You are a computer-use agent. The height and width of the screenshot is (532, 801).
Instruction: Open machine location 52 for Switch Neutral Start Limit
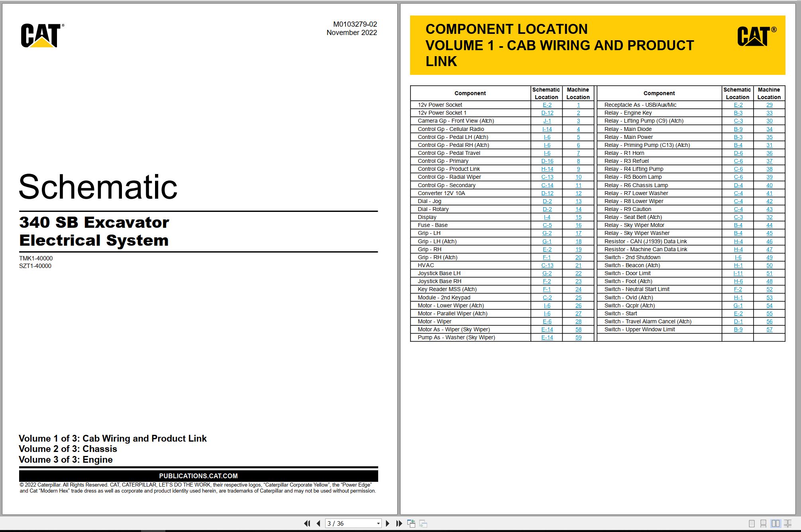tap(769, 289)
